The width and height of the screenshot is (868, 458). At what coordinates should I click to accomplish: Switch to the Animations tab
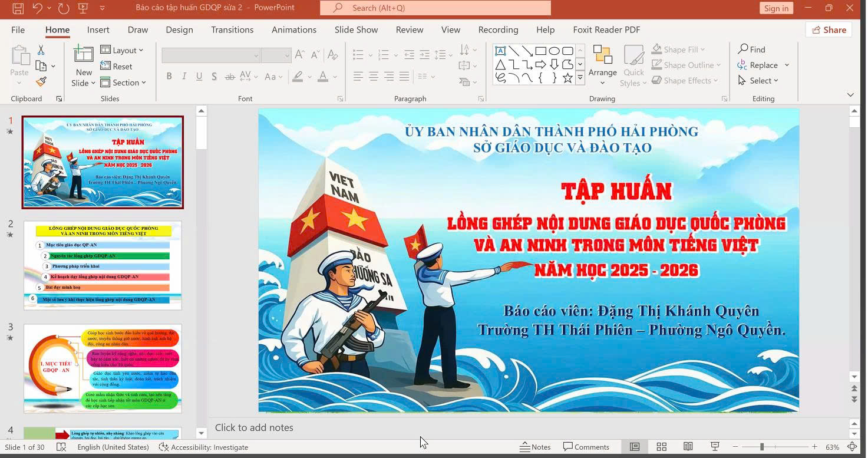(294, 29)
